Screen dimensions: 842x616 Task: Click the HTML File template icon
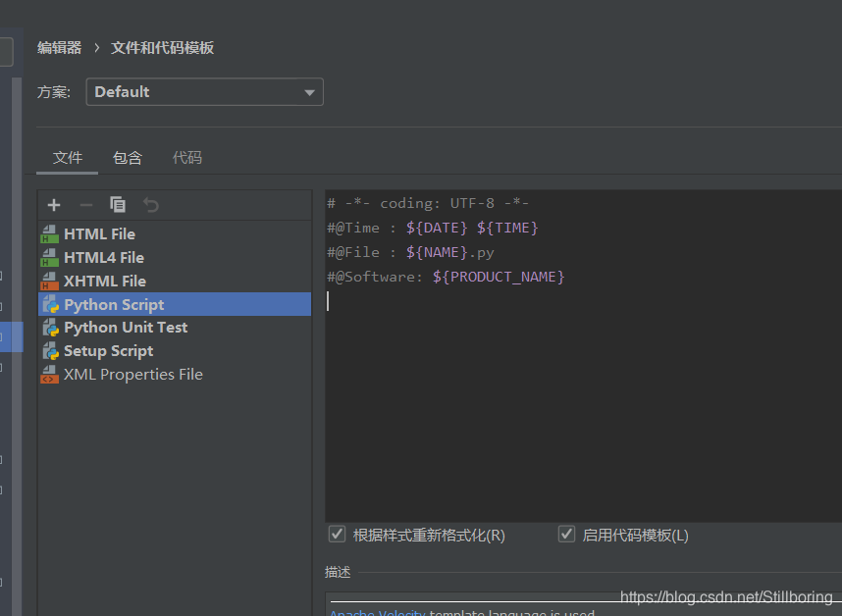(x=50, y=233)
